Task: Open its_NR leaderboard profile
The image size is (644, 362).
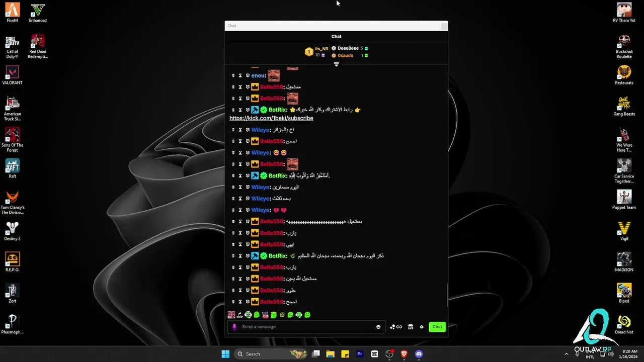Action: coord(321,49)
